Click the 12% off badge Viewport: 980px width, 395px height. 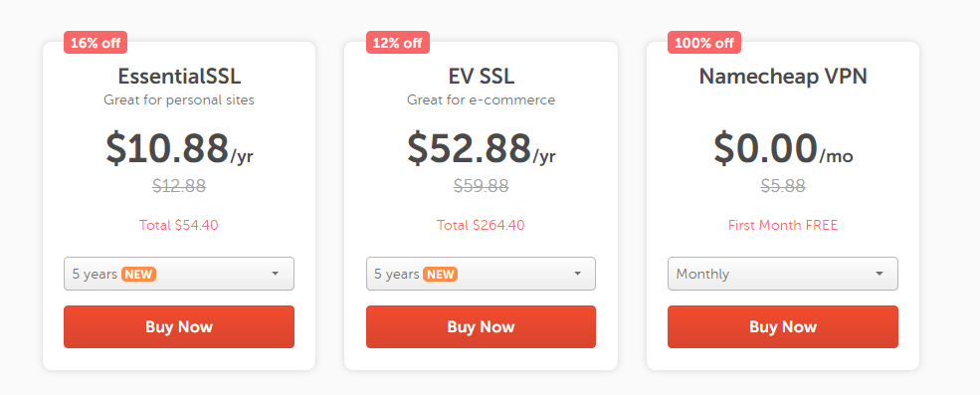click(398, 43)
